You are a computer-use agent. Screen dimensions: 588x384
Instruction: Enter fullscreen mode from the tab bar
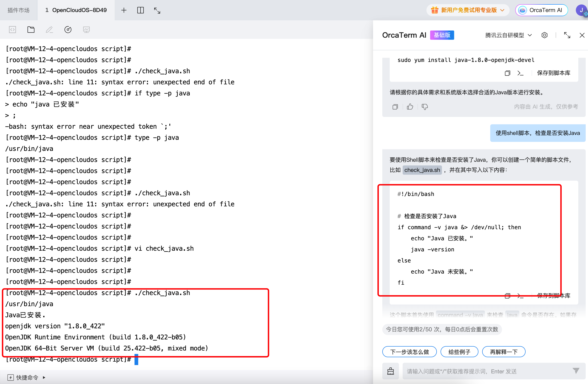coord(157,10)
